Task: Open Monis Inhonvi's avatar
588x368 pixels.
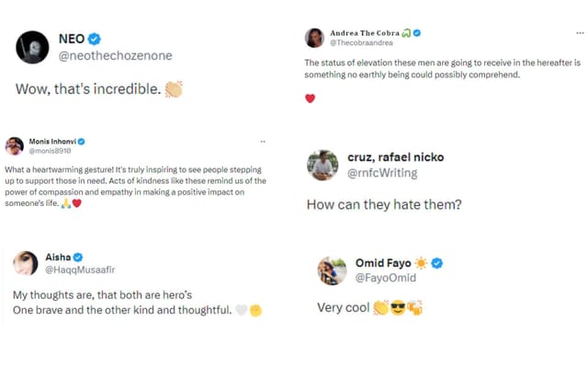Action: 14,145
